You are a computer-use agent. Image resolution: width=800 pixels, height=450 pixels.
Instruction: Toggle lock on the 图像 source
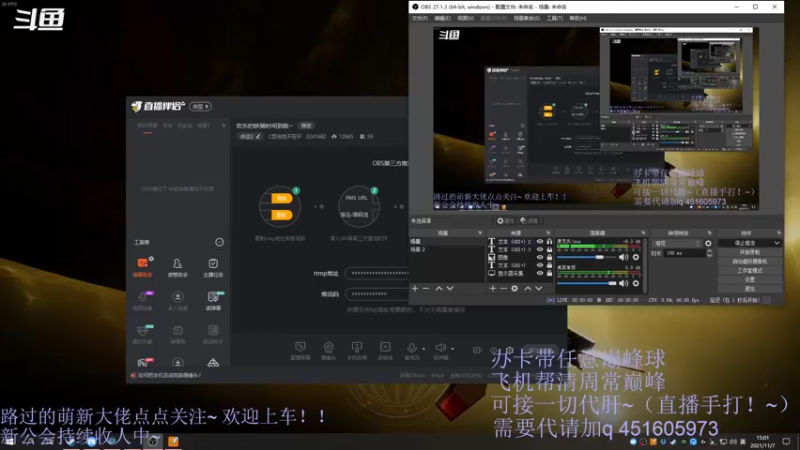point(549,258)
